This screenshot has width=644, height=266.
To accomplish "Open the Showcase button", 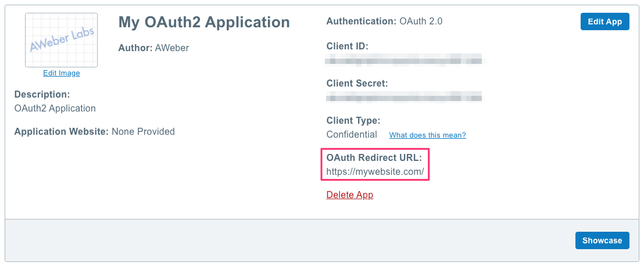I will [x=602, y=240].
